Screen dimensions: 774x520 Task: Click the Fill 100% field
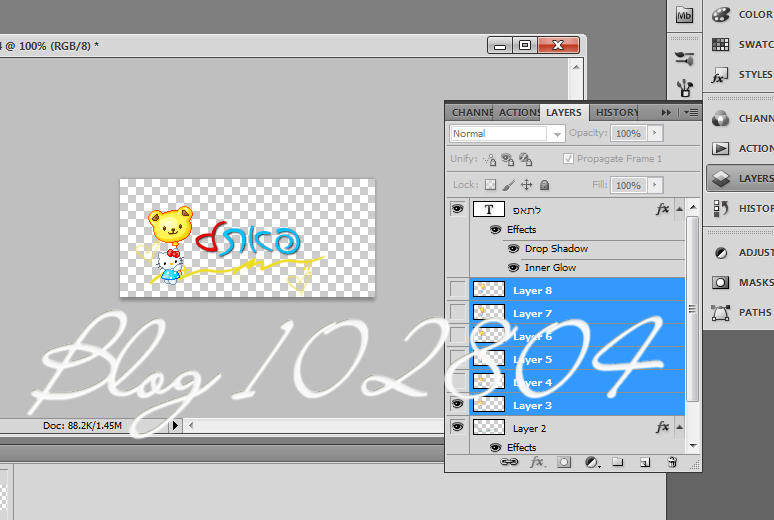628,186
